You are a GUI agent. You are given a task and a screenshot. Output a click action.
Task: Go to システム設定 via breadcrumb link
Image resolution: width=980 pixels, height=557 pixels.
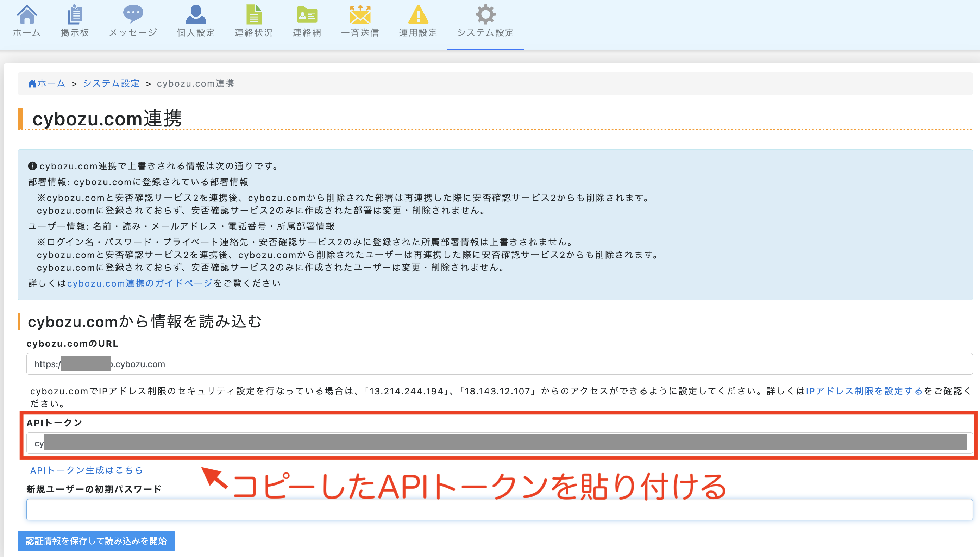pyautogui.click(x=111, y=83)
